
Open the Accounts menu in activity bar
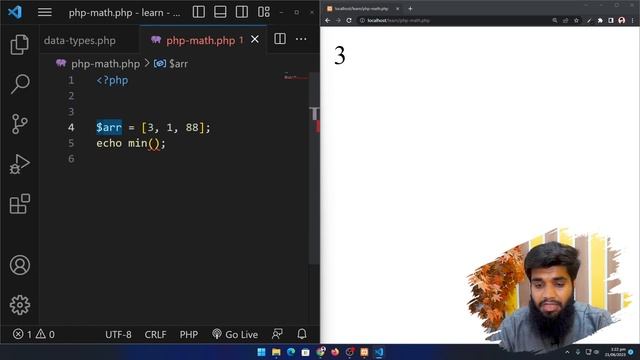click(20, 265)
